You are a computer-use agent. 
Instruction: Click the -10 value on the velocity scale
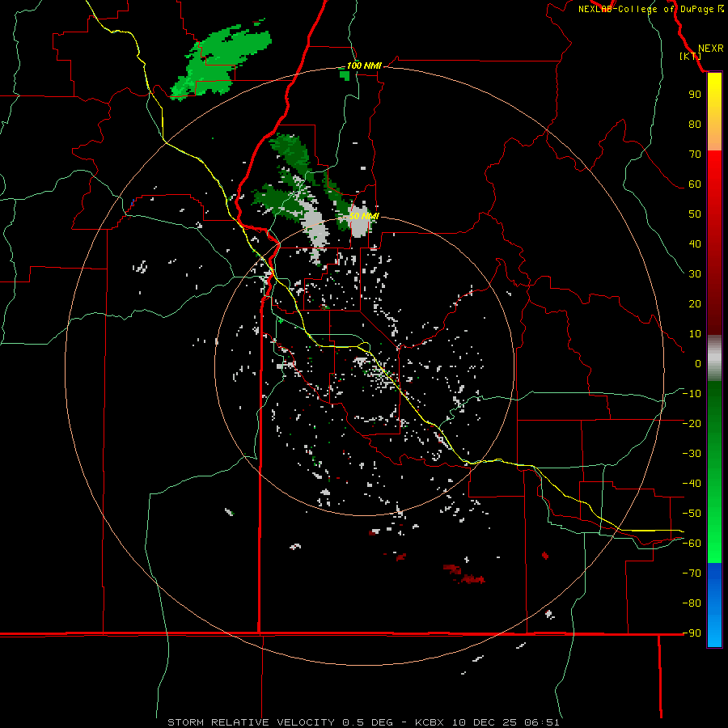coord(692,394)
